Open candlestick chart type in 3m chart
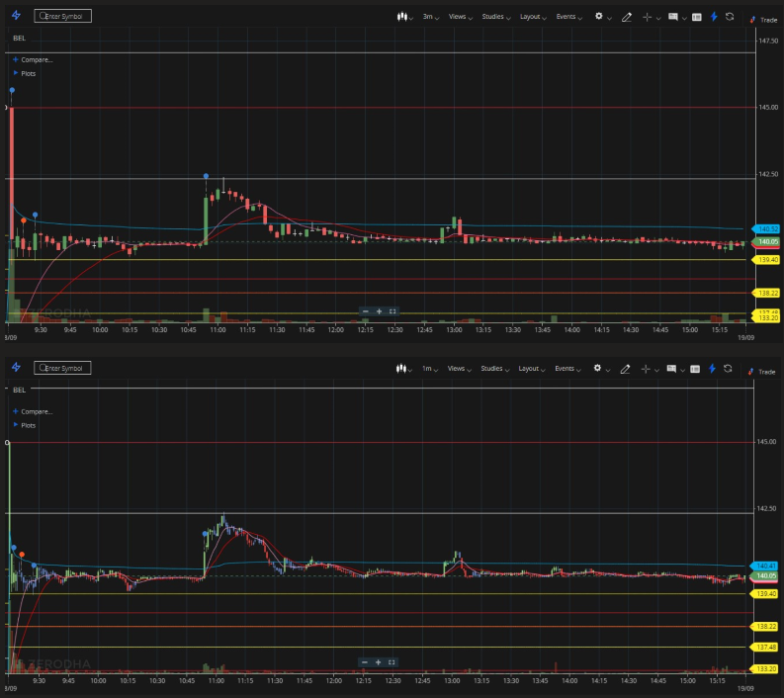This screenshot has width=784, height=698. pos(402,17)
